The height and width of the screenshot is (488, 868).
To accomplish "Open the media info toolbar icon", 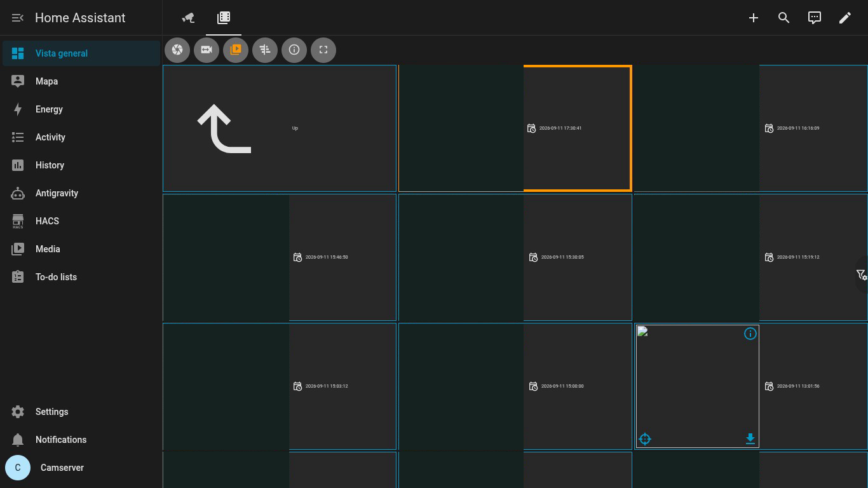I will coord(294,50).
